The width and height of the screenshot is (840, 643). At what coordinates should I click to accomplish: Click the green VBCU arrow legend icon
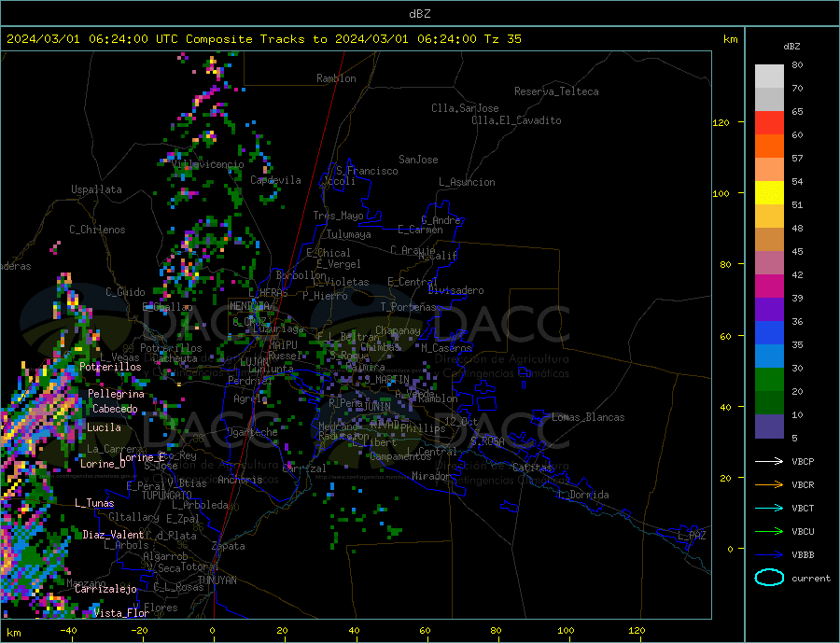(769, 532)
